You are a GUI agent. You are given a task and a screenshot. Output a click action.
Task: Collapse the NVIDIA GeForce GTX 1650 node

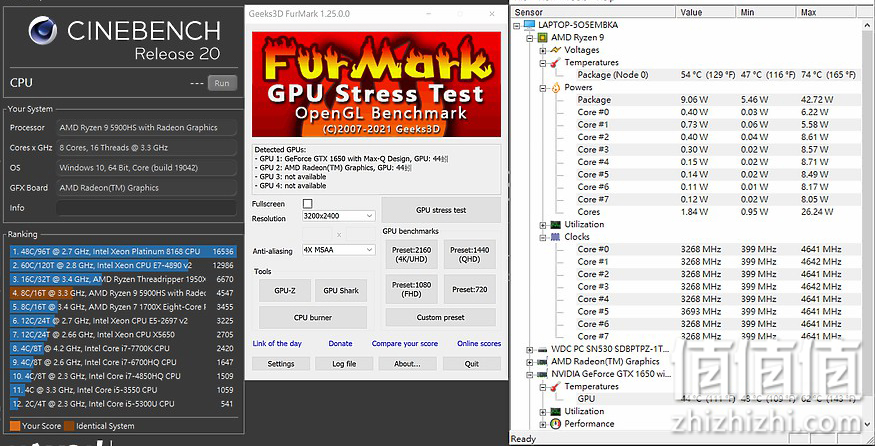[x=530, y=374]
